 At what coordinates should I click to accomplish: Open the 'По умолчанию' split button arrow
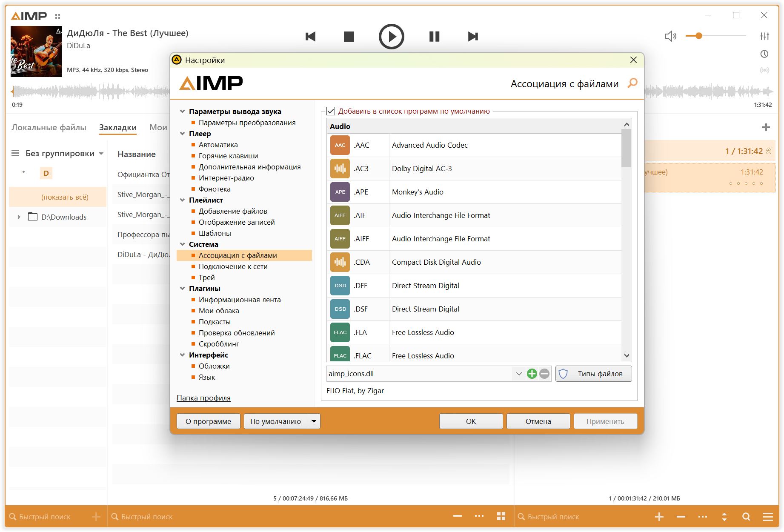click(314, 421)
